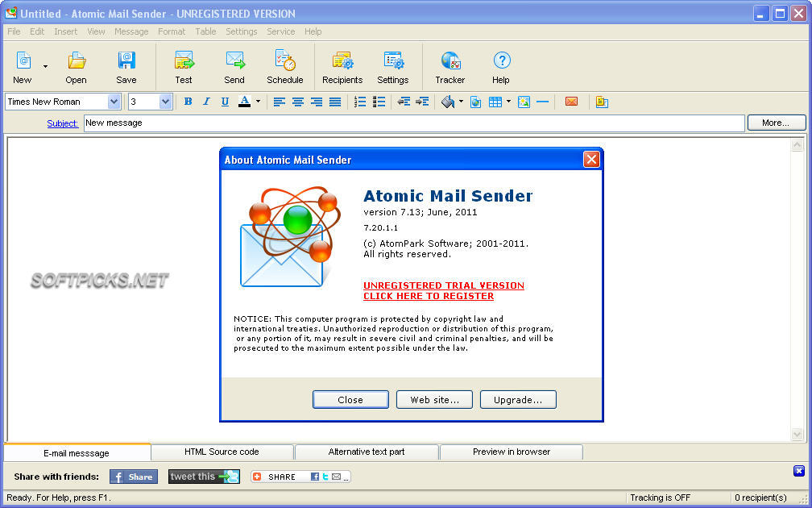Open the Schedule tool

click(x=285, y=68)
